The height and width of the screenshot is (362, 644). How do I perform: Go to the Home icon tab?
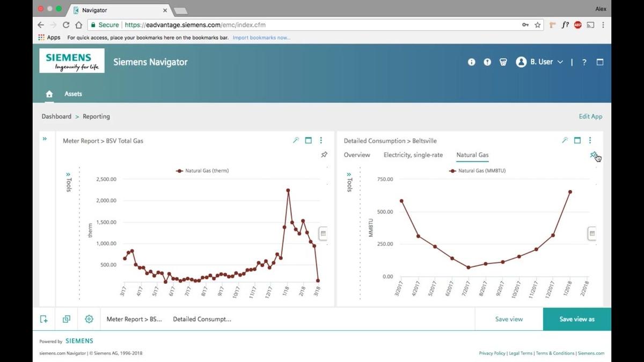coord(49,94)
